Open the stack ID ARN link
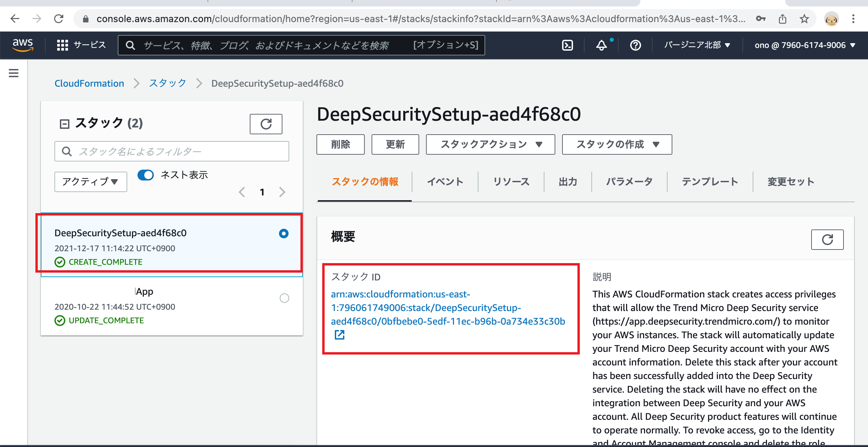This screenshot has height=447, width=868. coord(448,308)
